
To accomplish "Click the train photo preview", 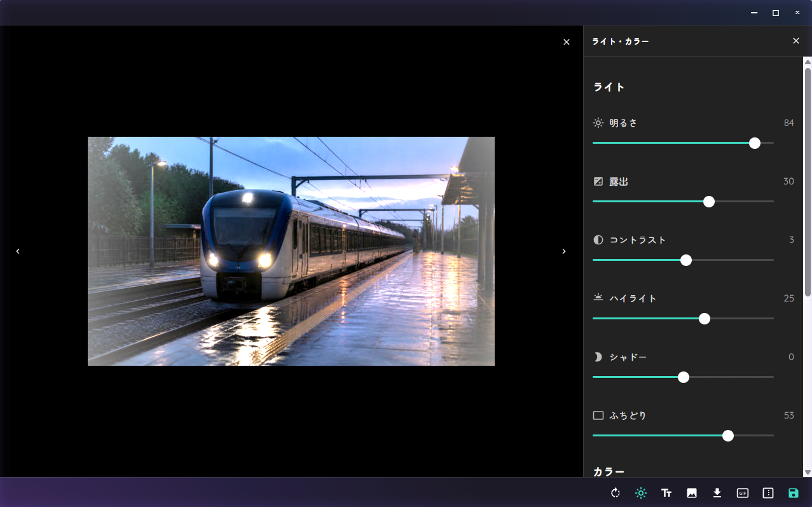I will pyautogui.click(x=291, y=251).
